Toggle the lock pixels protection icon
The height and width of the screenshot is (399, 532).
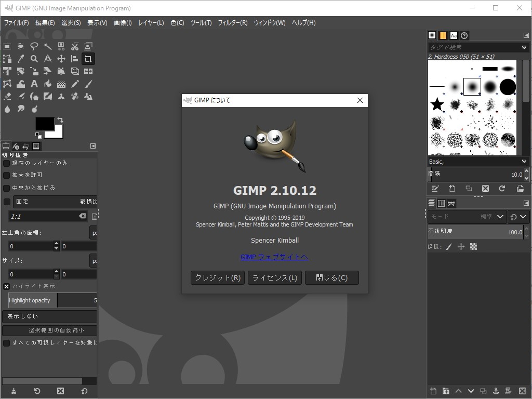click(449, 247)
